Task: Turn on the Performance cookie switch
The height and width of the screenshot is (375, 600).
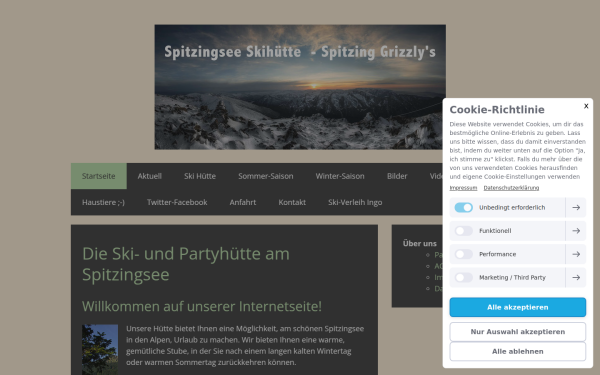Action: 464,254
